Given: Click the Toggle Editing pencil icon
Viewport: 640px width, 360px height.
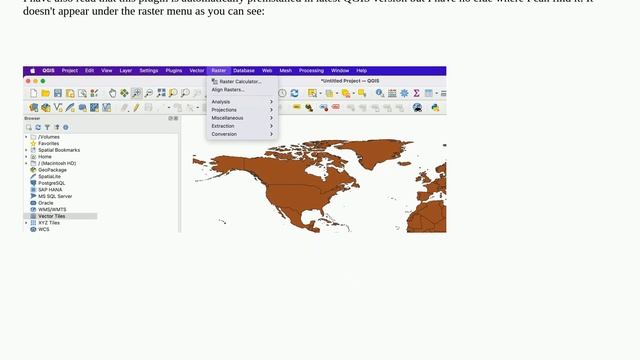Looking at the screenshot, I should click(136, 108).
